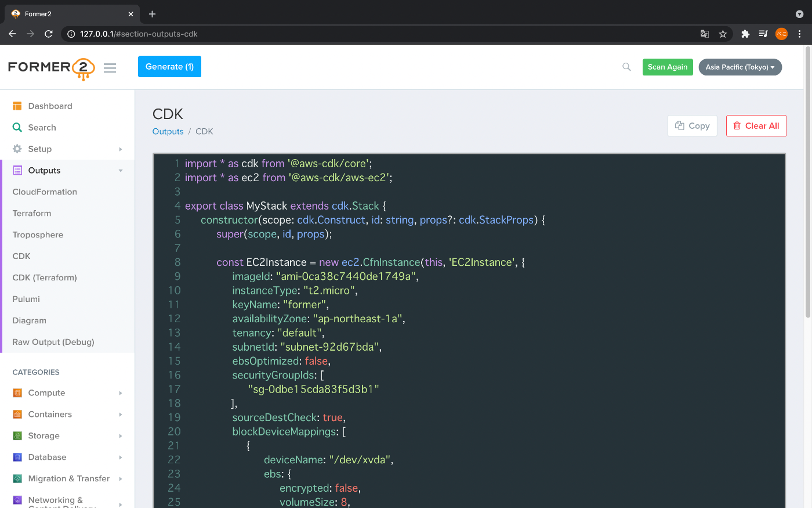Click the "subnet-92d67bda" value in code

[329, 347]
